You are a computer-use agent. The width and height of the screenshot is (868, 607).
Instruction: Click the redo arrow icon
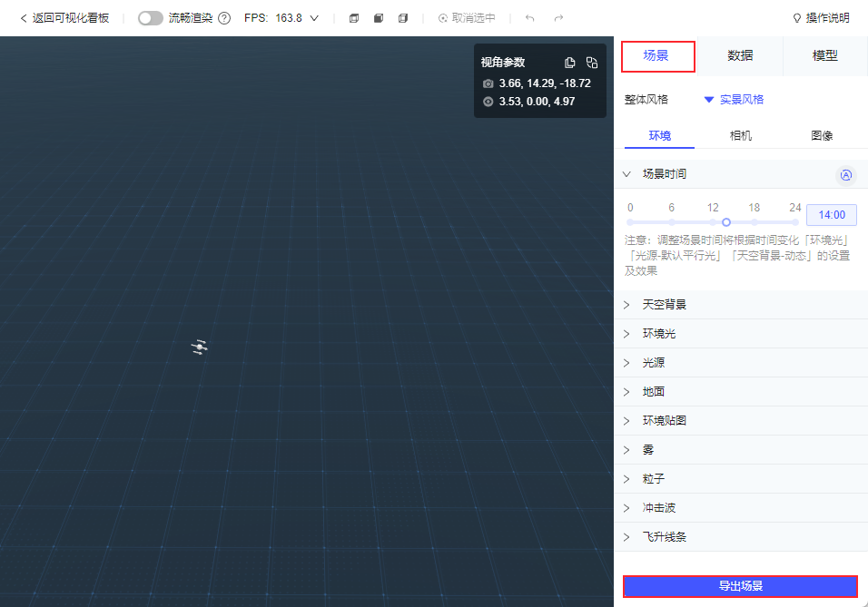(x=558, y=18)
